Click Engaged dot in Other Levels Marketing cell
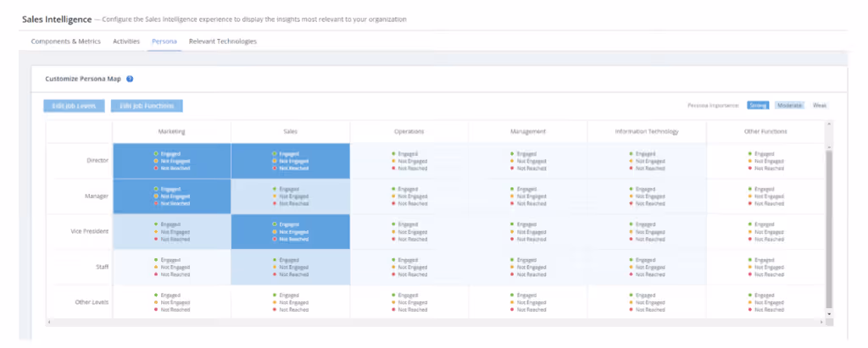The height and width of the screenshot is (348, 868). (157, 296)
